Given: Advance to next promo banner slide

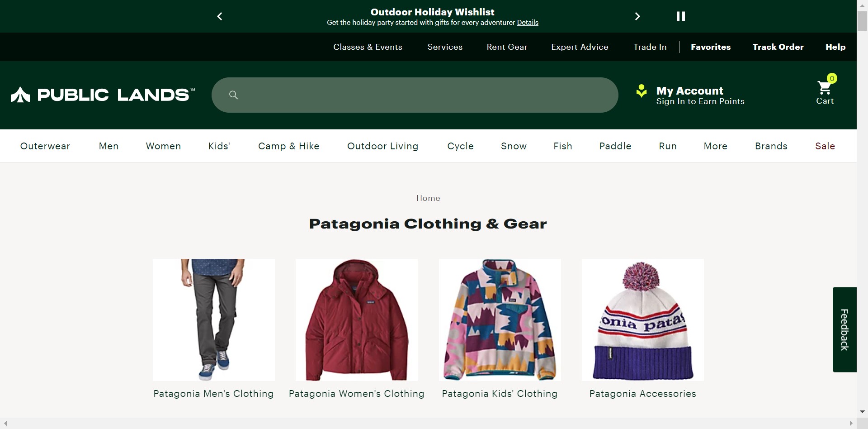Looking at the screenshot, I should (x=637, y=17).
